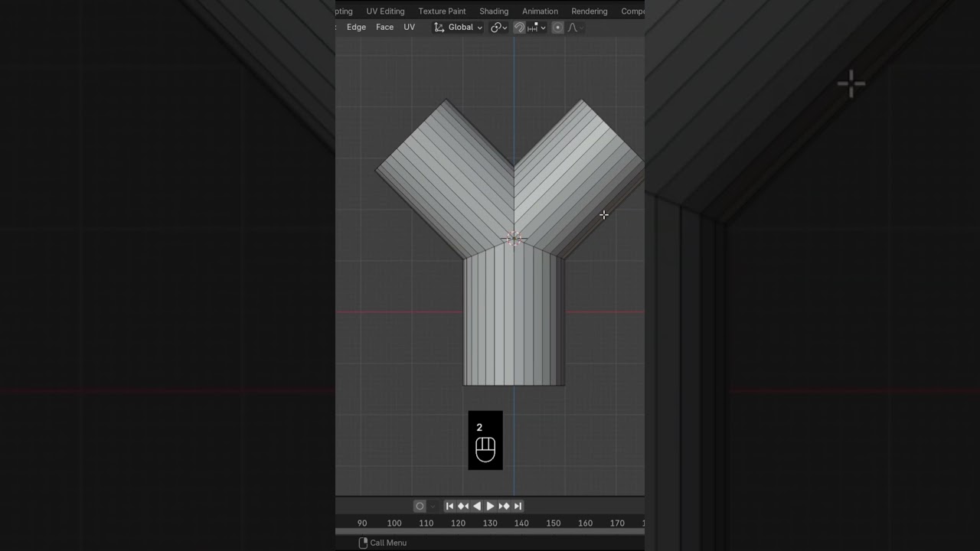Open the UV menu in header
The image size is (980, 551).
pyautogui.click(x=409, y=28)
